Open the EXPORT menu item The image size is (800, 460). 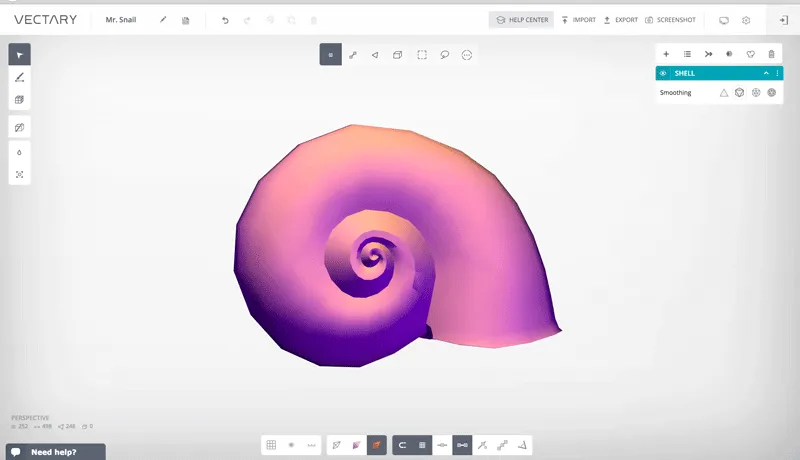[621, 20]
